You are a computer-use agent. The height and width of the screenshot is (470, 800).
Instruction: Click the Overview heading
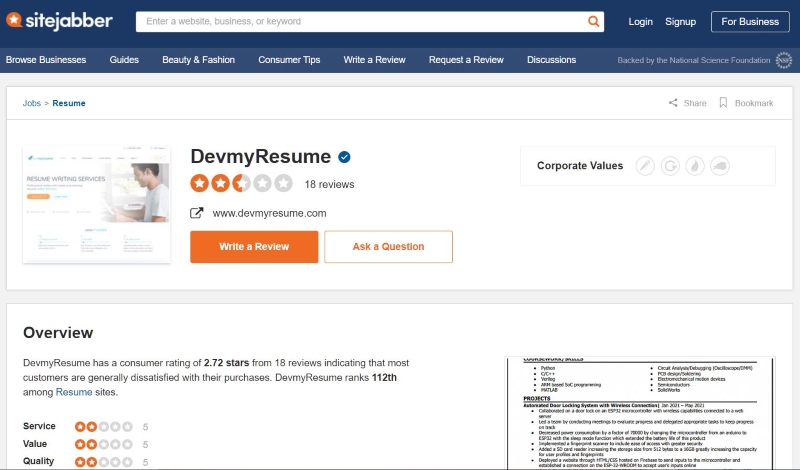tap(58, 333)
